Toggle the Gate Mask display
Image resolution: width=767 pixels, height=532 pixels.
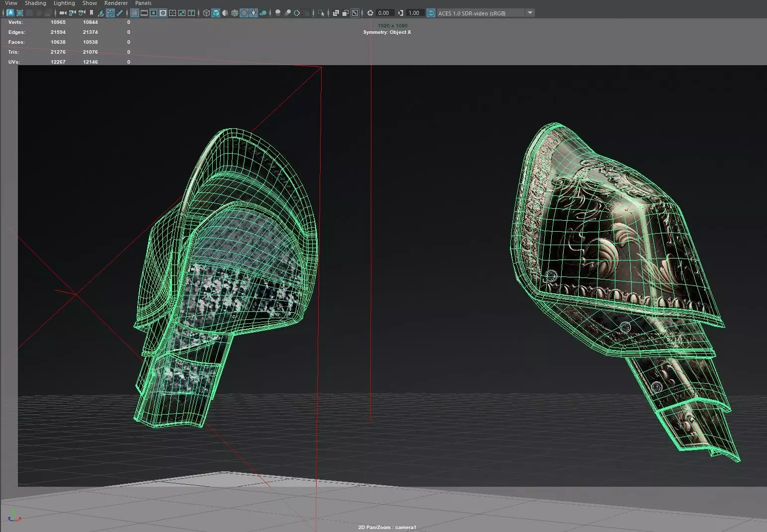click(x=163, y=13)
